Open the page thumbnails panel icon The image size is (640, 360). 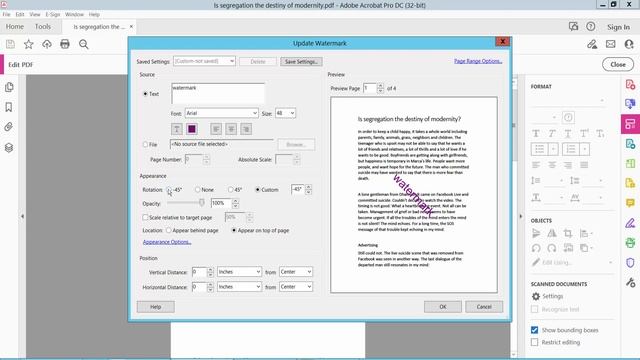point(9,87)
